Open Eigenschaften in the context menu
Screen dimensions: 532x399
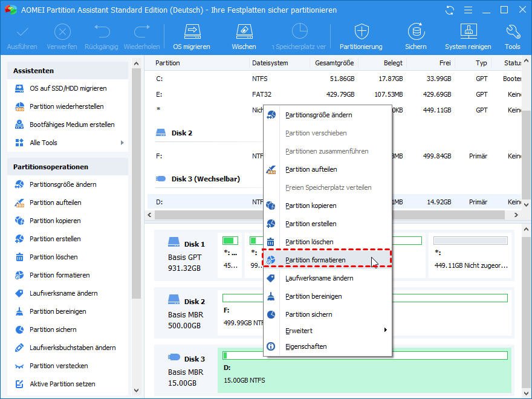tap(328, 347)
